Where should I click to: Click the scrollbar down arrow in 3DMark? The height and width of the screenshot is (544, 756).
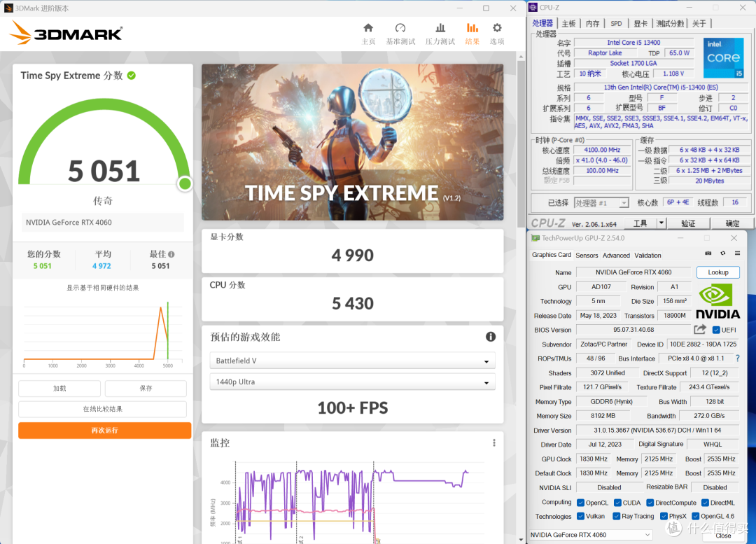point(521,540)
